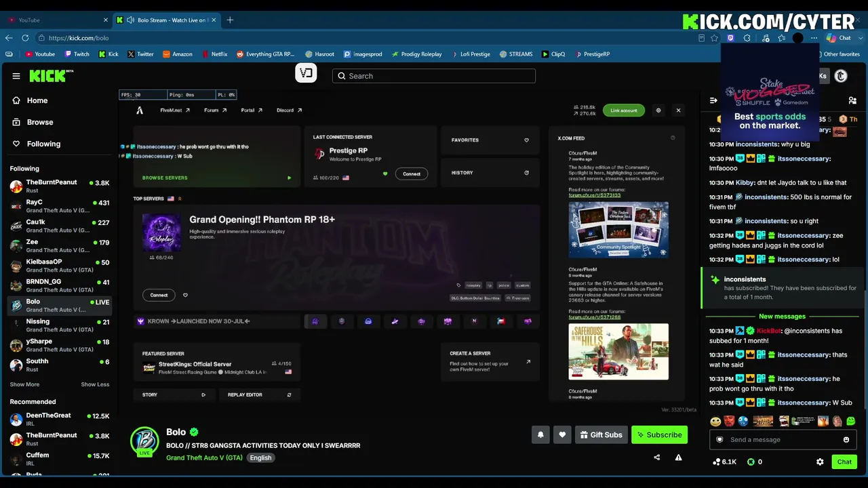Image resolution: width=868 pixels, height=488 pixels.
Task: Jump to New messages in chat
Action: pos(782,317)
